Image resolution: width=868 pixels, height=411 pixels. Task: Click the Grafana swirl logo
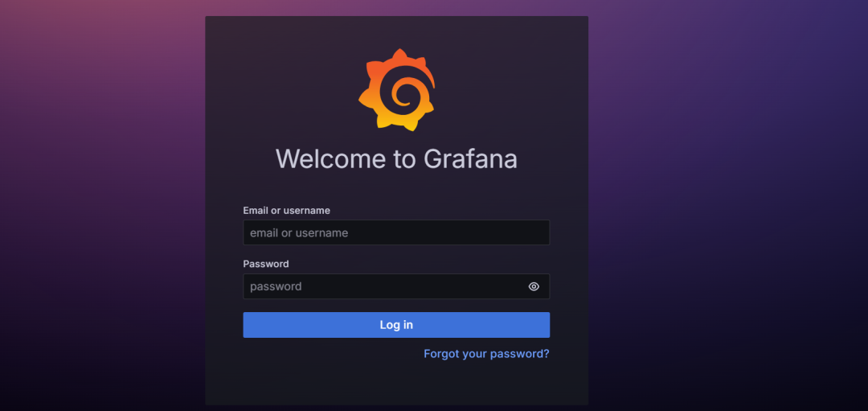coord(396,90)
